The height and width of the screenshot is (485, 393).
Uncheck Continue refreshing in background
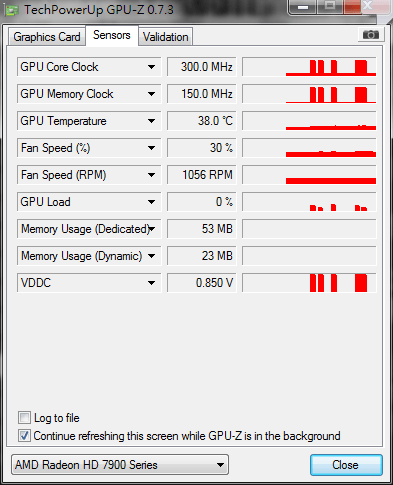(24, 436)
